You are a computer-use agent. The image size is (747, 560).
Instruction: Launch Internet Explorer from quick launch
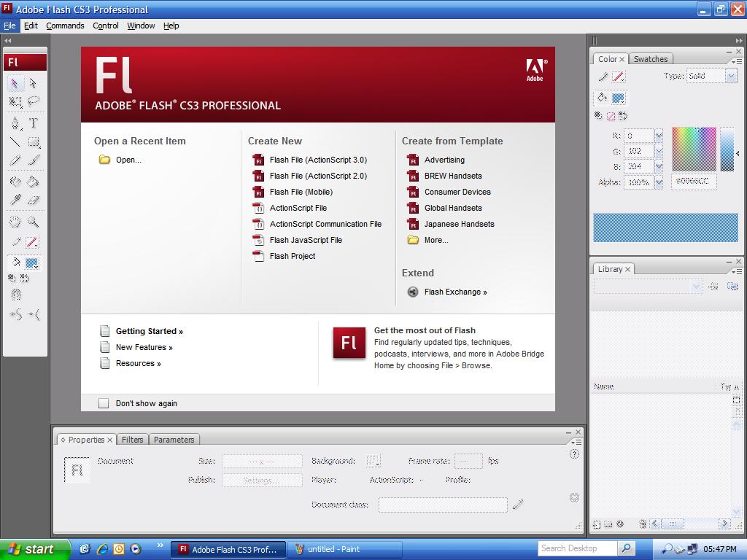[102, 549]
